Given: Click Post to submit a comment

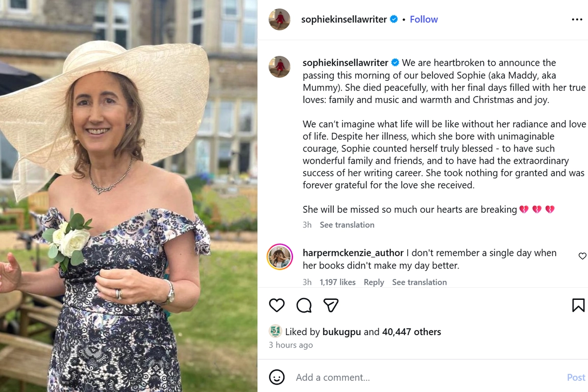Looking at the screenshot, I should (575, 377).
